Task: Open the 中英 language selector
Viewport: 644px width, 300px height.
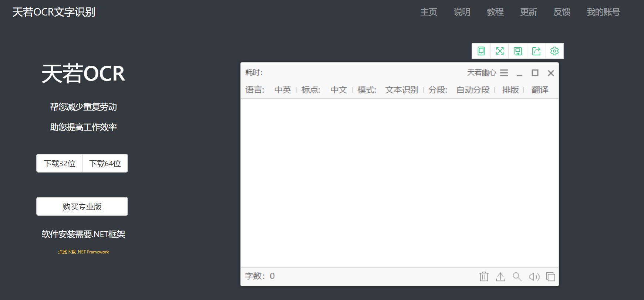Action: 283,90
